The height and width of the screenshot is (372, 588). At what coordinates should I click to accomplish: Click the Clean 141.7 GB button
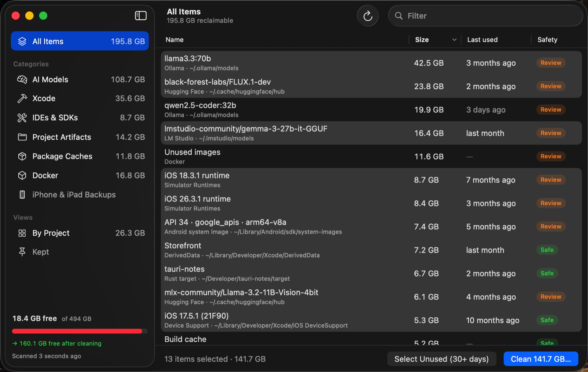tap(541, 359)
